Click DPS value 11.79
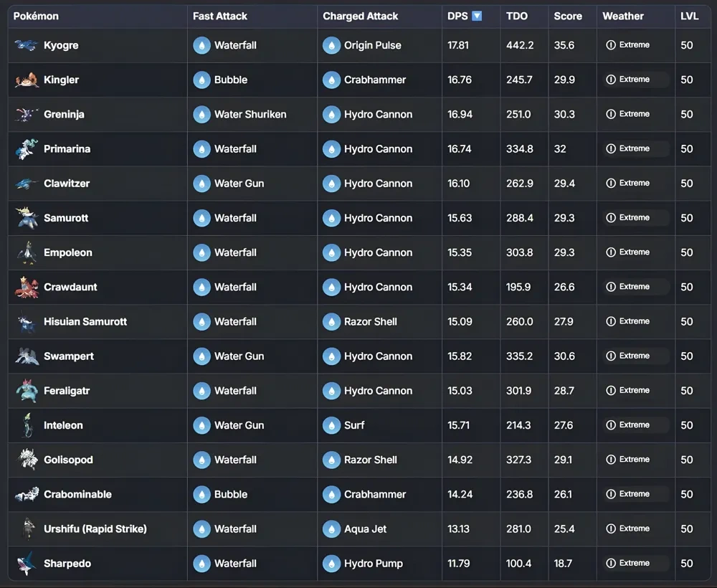Screen dimensions: 717x588 tap(458, 564)
